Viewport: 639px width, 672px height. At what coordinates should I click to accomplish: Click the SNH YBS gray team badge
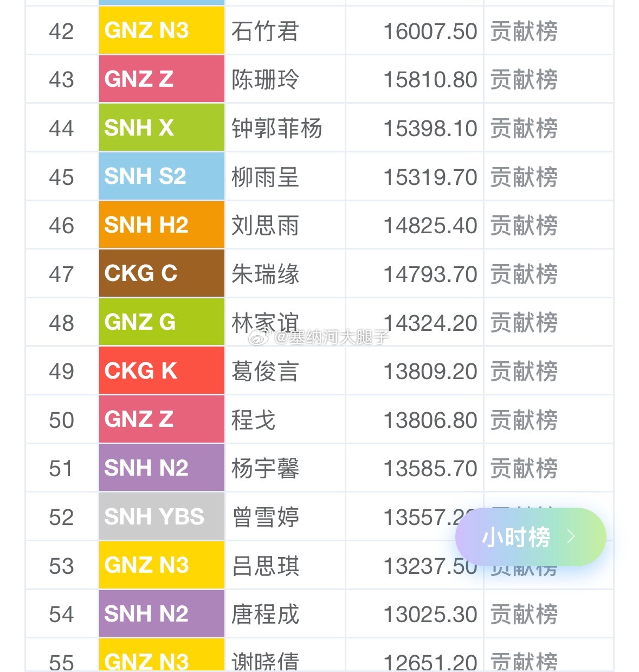tap(162, 516)
